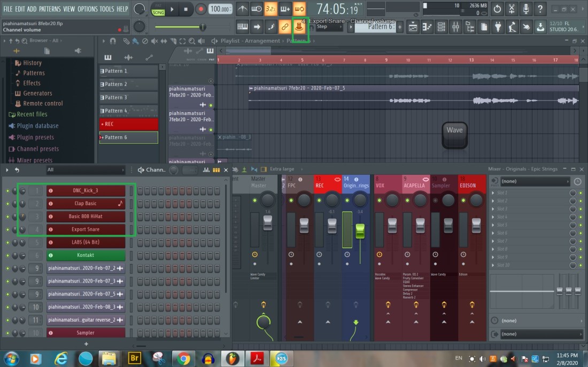Select the Export Snare channel button
The height and width of the screenshot is (367, 588).
86,229
